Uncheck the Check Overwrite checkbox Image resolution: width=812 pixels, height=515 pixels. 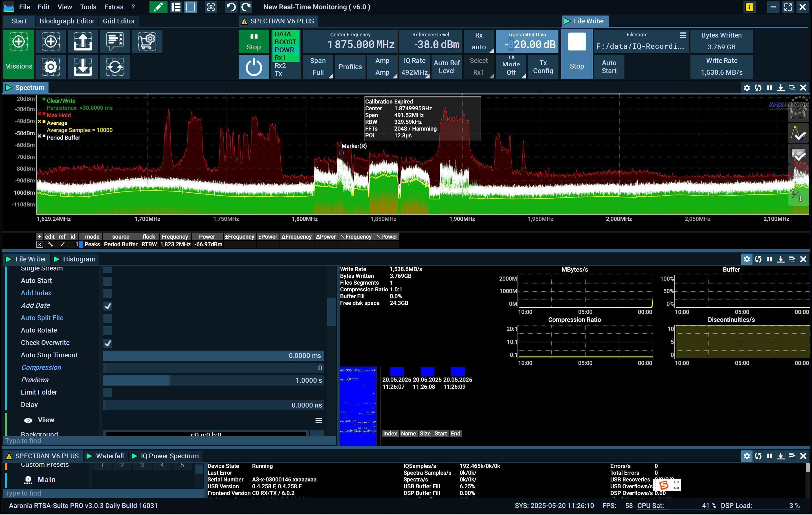pos(107,343)
